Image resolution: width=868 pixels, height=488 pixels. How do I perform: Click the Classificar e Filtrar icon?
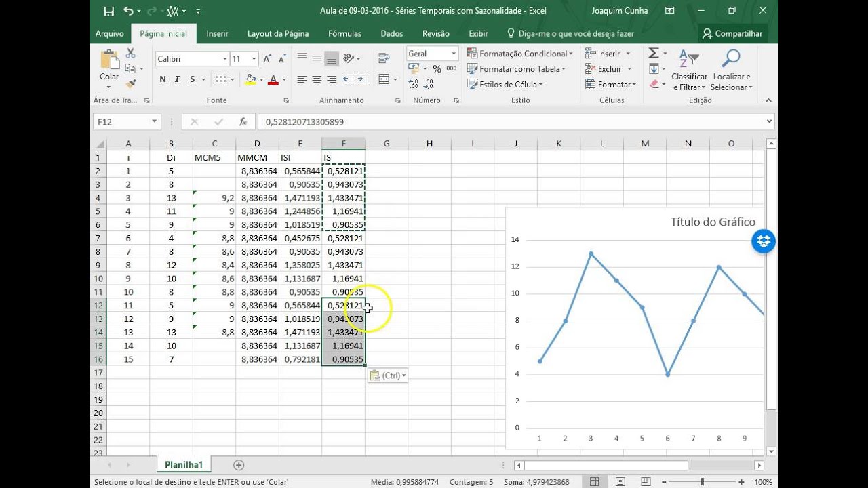tap(689, 70)
